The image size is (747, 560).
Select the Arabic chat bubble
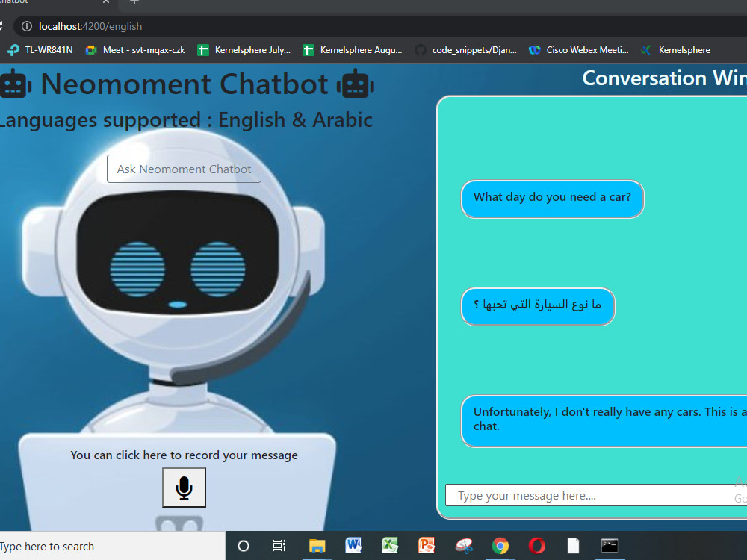click(538, 306)
